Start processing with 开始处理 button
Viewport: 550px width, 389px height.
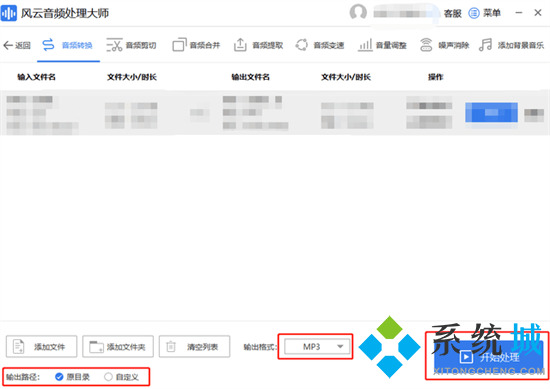pos(489,358)
